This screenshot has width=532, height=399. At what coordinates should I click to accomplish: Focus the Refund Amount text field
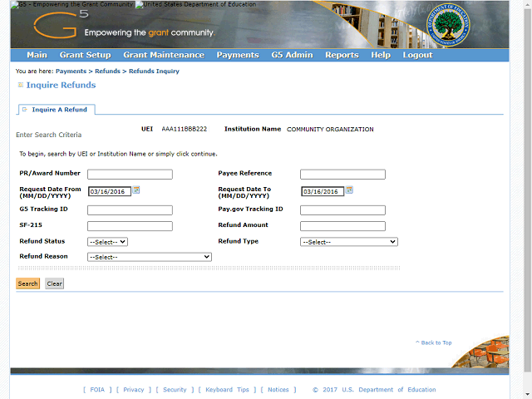(x=342, y=226)
